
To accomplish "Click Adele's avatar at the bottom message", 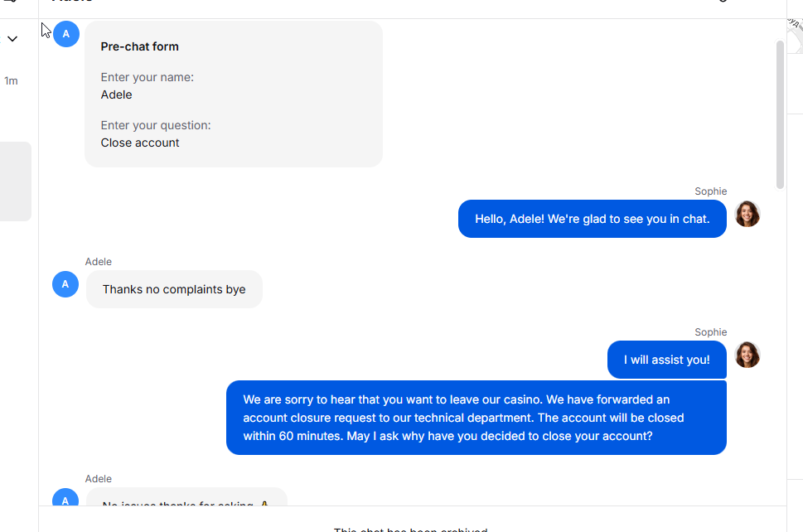I will [65, 500].
